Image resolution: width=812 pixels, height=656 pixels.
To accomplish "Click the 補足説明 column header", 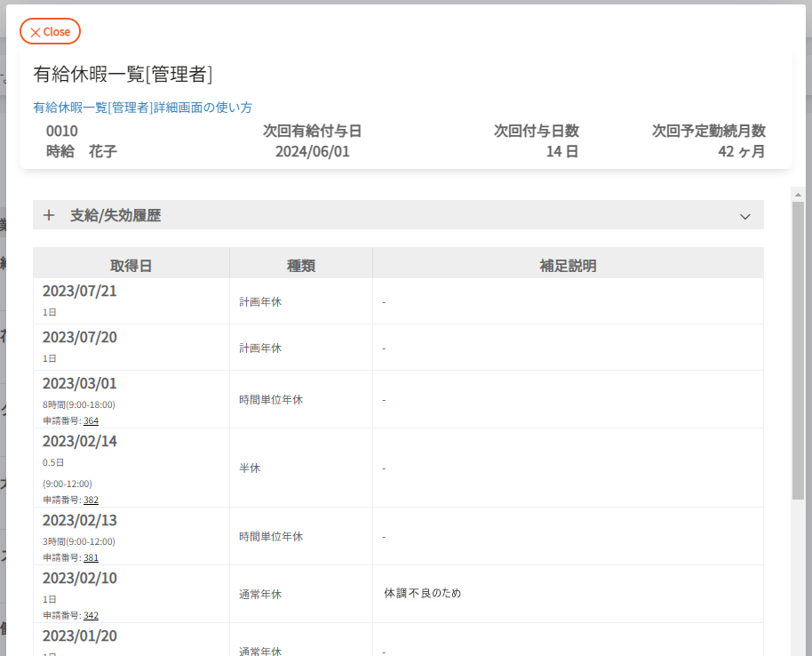I will [568, 265].
